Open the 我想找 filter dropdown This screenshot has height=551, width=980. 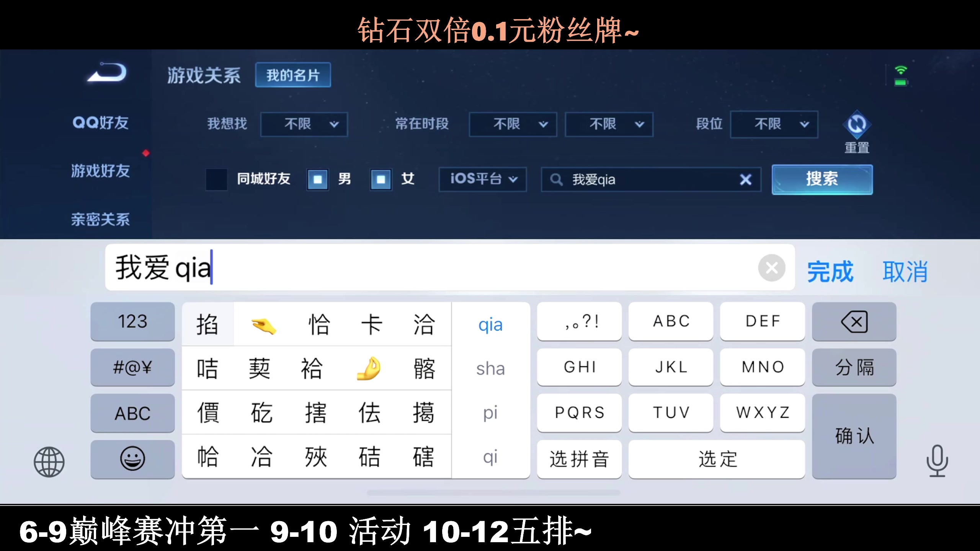point(304,124)
